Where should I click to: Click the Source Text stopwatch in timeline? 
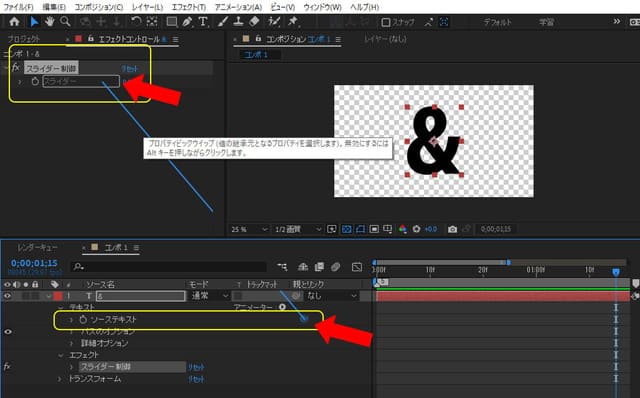pos(83,320)
